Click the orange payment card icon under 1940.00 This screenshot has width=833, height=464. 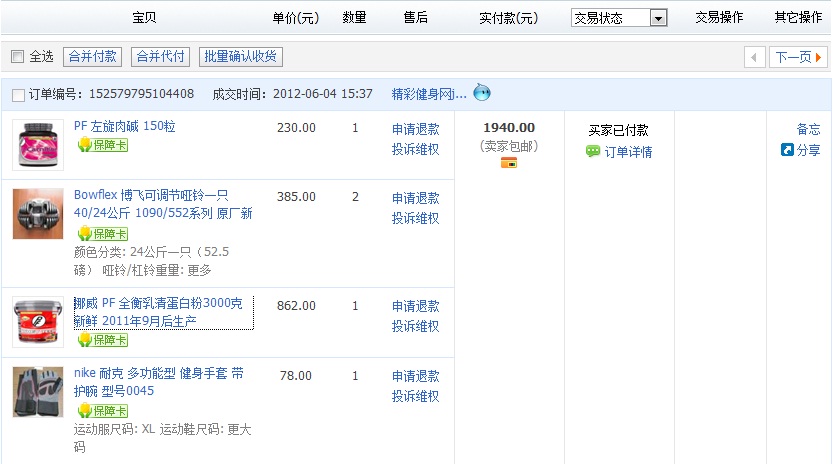point(509,163)
